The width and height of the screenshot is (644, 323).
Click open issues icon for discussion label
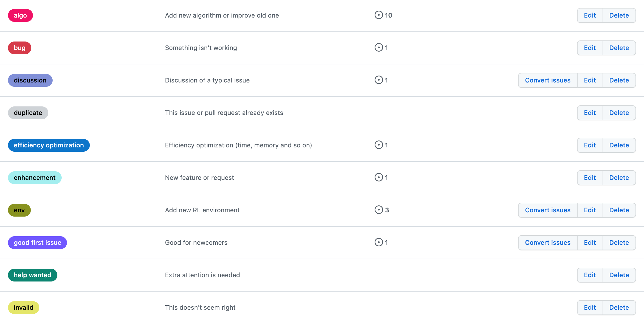379,80
